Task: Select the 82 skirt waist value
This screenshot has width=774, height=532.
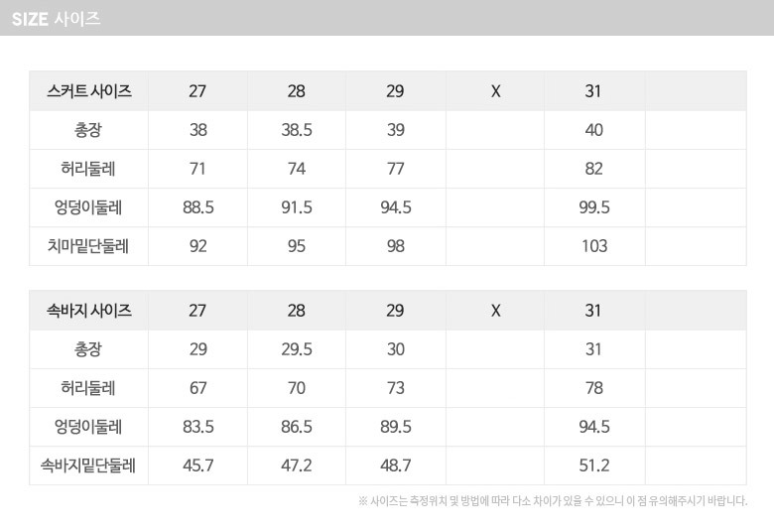Action: [x=593, y=169]
